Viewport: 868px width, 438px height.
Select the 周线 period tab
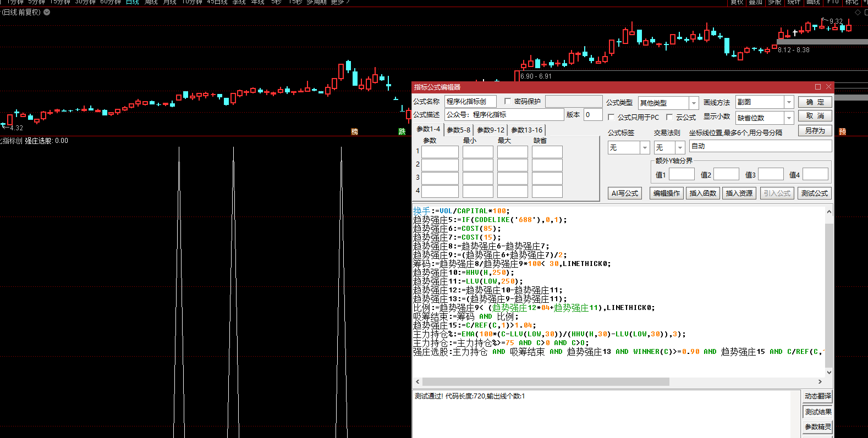click(x=151, y=2)
